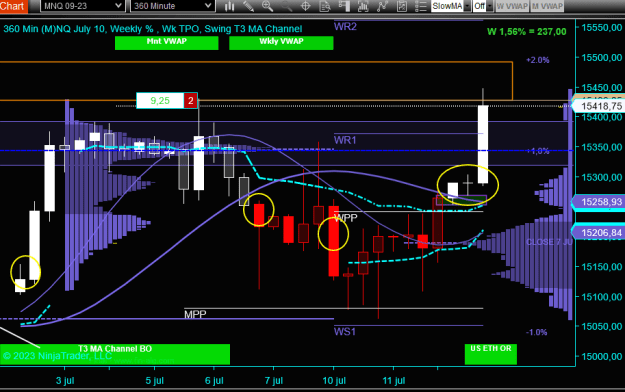The height and width of the screenshot is (392, 625).
Task: Toggle the W VWAP toolbar button
Action: coord(512,6)
